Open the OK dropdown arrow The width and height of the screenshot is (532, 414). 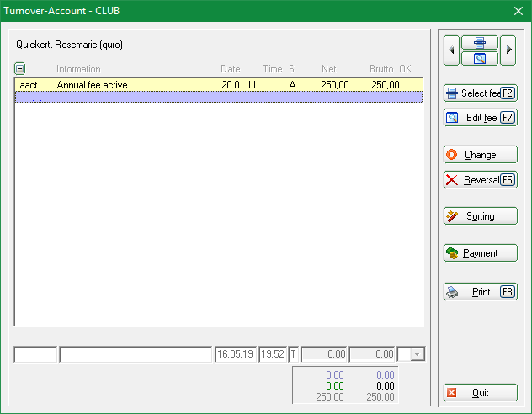[x=418, y=354]
